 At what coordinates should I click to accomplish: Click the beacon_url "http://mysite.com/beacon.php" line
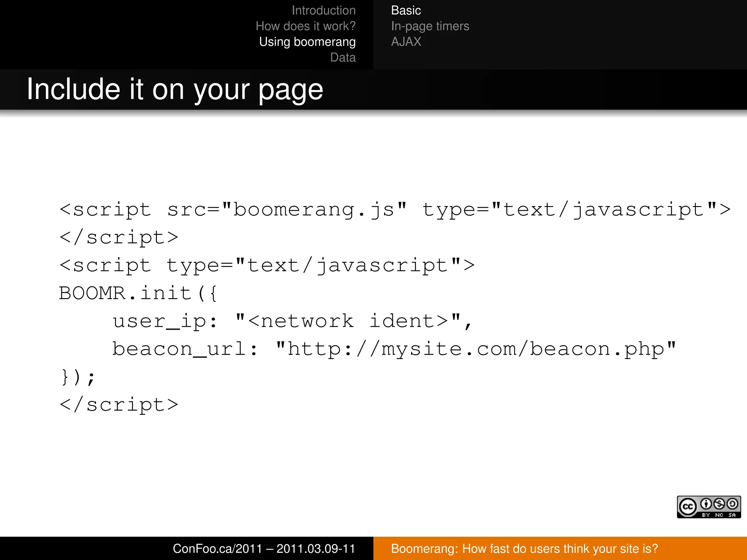[x=394, y=349]
